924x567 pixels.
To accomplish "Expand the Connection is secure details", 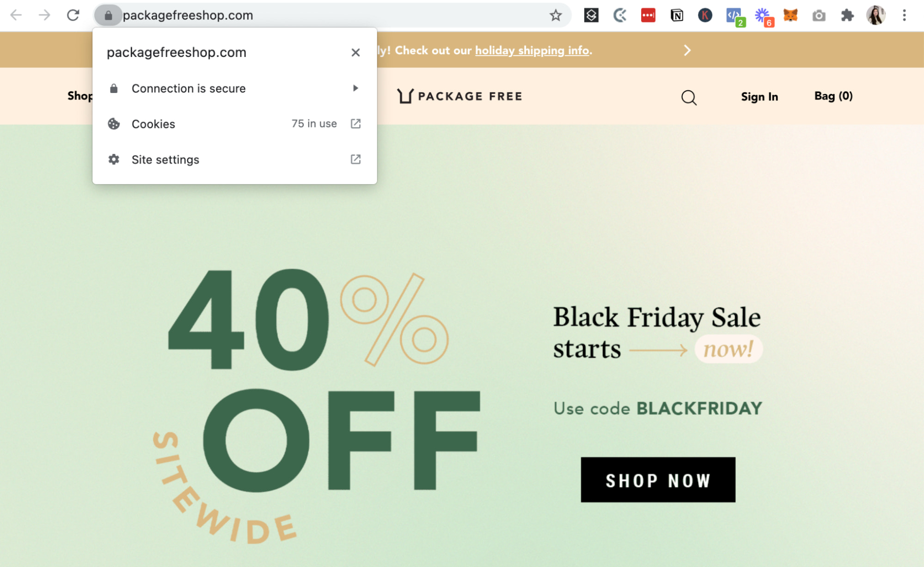I will [234, 88].
